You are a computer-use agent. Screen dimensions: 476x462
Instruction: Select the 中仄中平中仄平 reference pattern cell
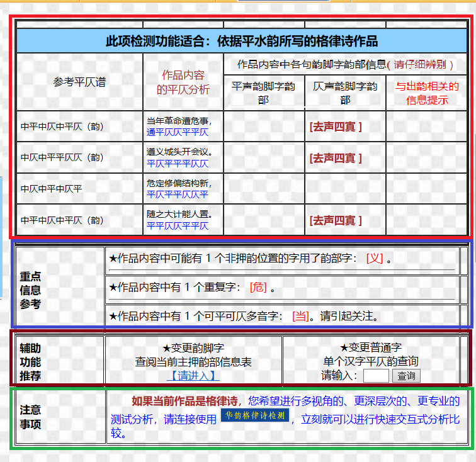(52, 189)
